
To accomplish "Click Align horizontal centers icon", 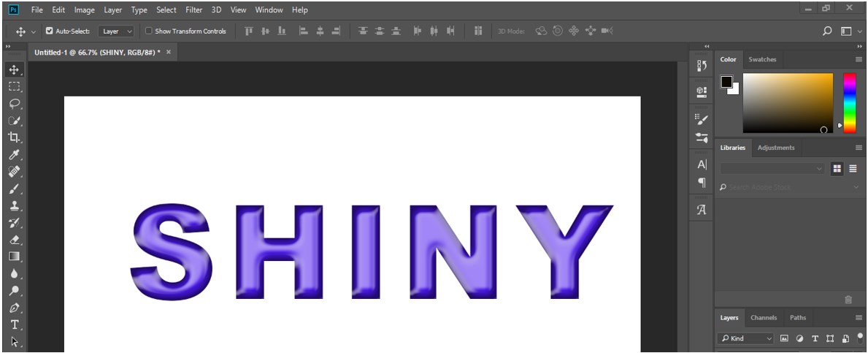I will click(x=320, y=31).
